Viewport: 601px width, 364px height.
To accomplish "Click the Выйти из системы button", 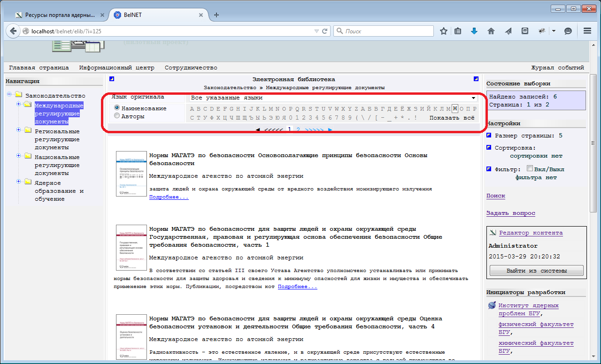I will 536,271.
